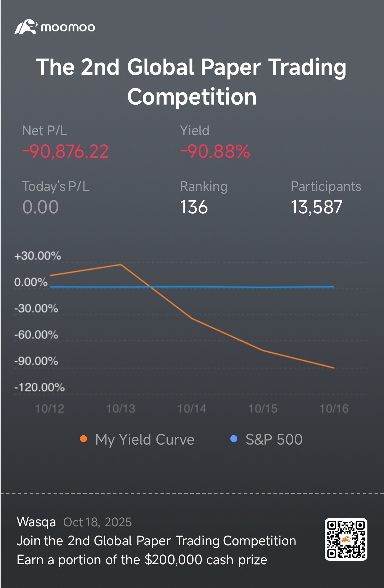Select the My Yield Curve legend label
Image resolution: width=384 pixels, height=588 pixels.
(145, 440)
